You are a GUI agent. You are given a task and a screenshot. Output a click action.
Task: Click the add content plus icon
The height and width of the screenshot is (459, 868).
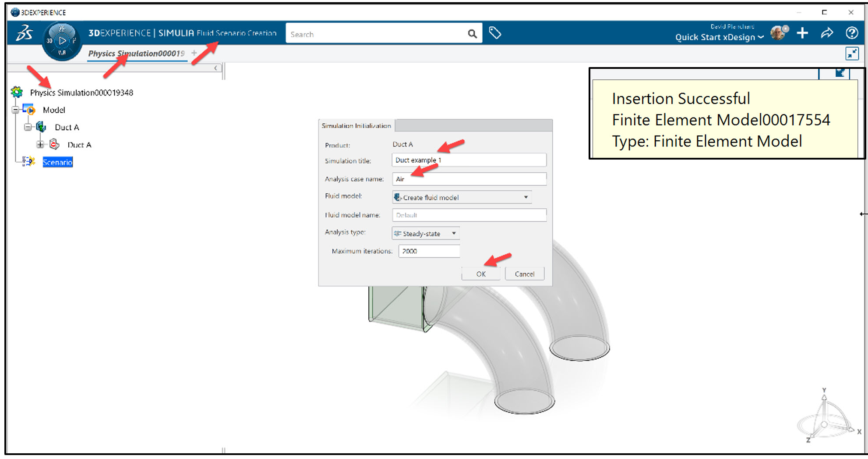[x=803, y=33]
